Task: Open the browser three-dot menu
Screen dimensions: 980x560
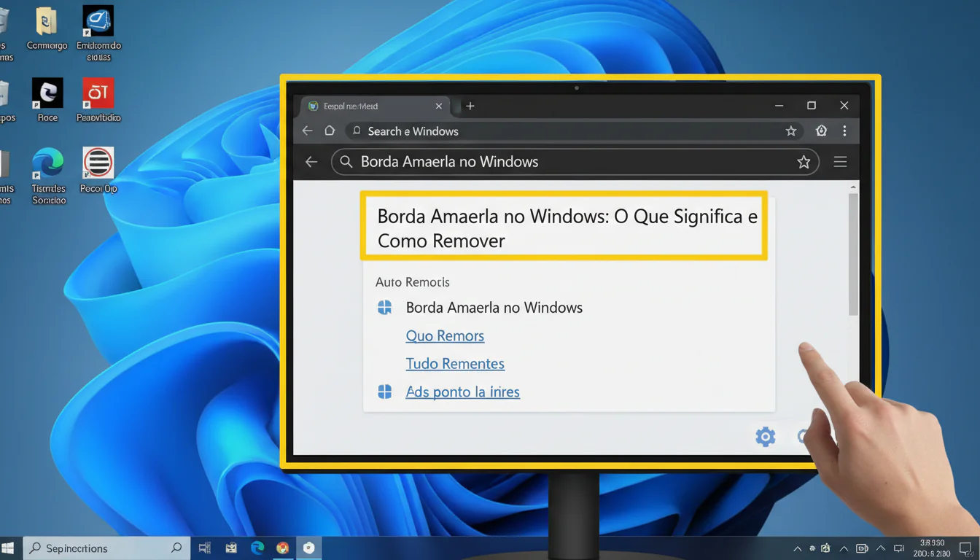Action: 844,131
